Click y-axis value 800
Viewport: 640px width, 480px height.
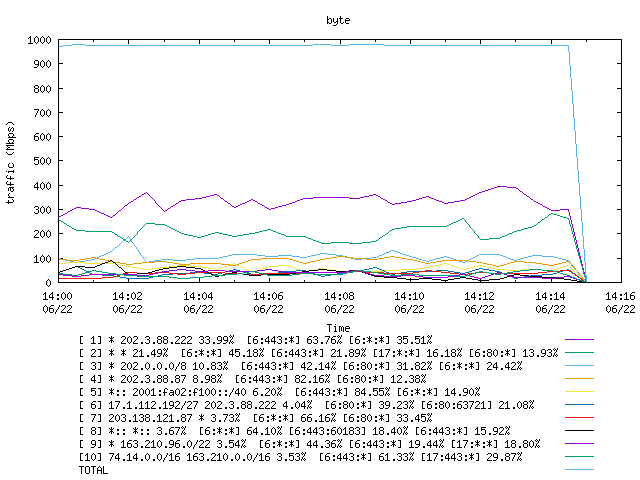(42, 89)
